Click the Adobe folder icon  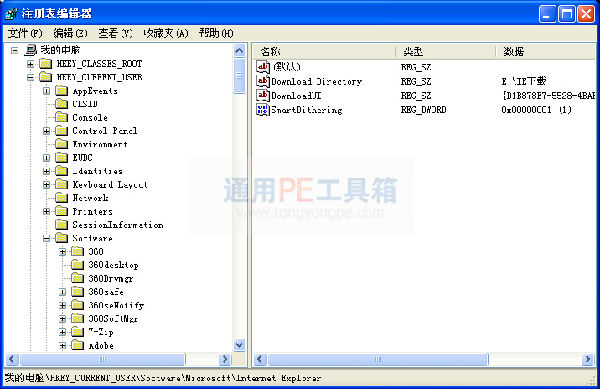[x=78, y=346]
